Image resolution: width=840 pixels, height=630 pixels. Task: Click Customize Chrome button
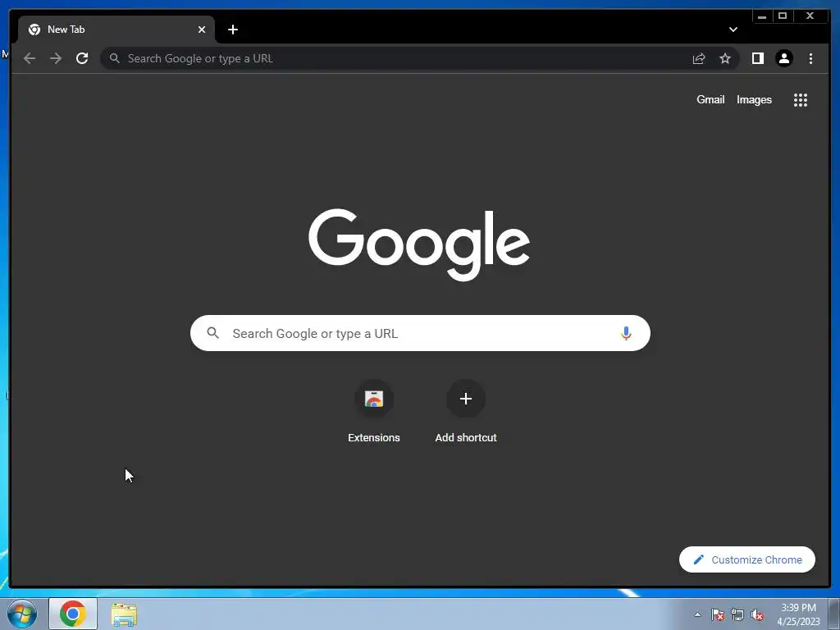tap(746, 559)
